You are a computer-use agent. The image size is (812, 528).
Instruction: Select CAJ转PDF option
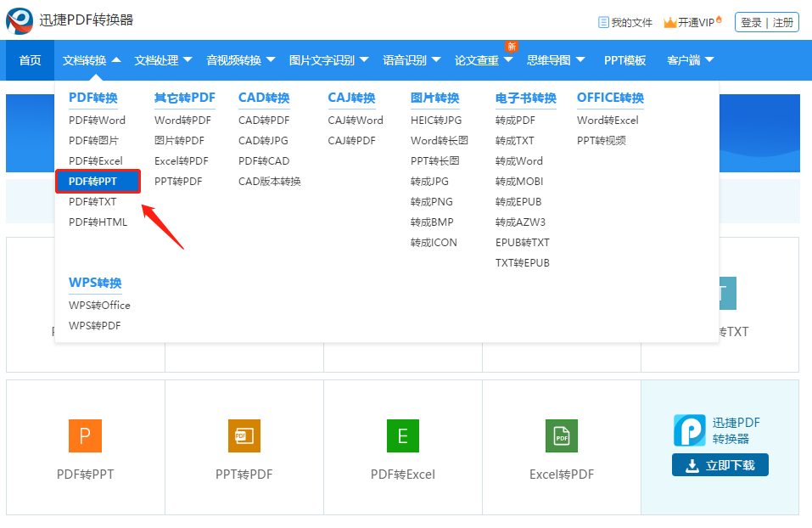[351, 140]
